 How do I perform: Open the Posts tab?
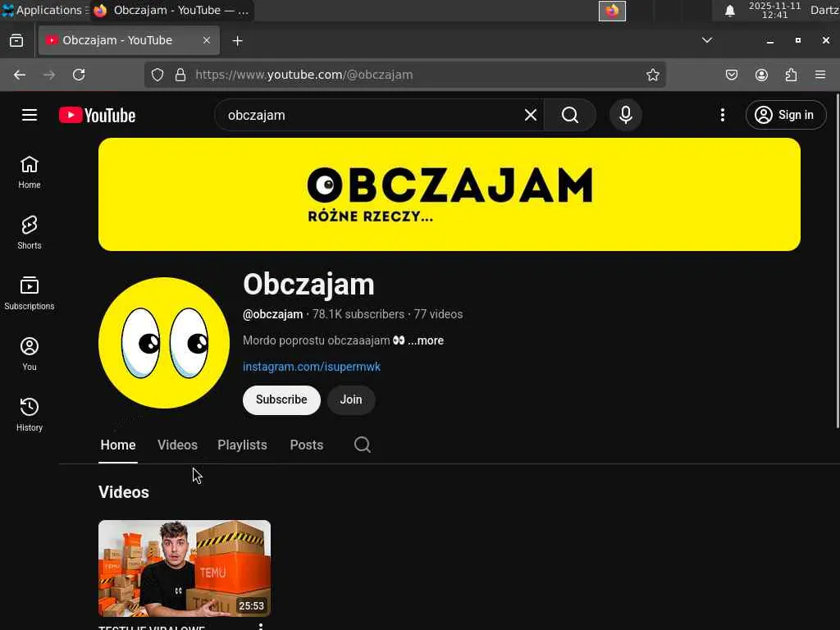[307, 445]
